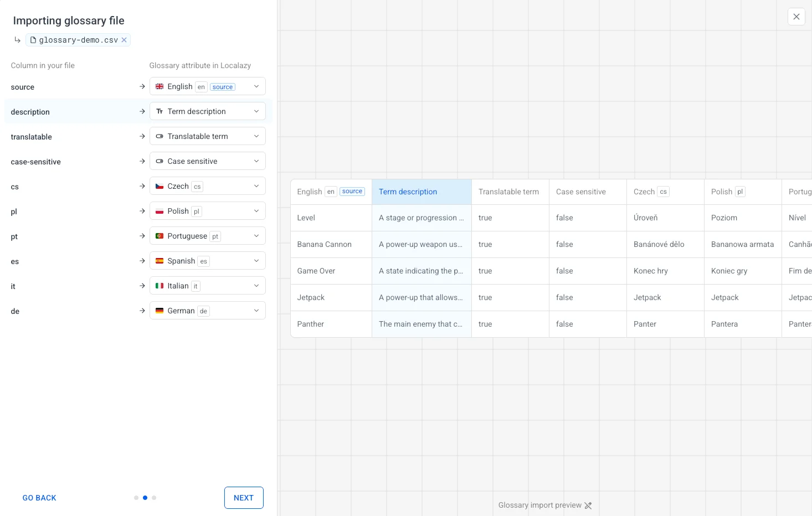This screenshot has width=812, height=516.
Task: Click the 'Bananowa armata' Polish cell
Action: click(x=743, y=244)
